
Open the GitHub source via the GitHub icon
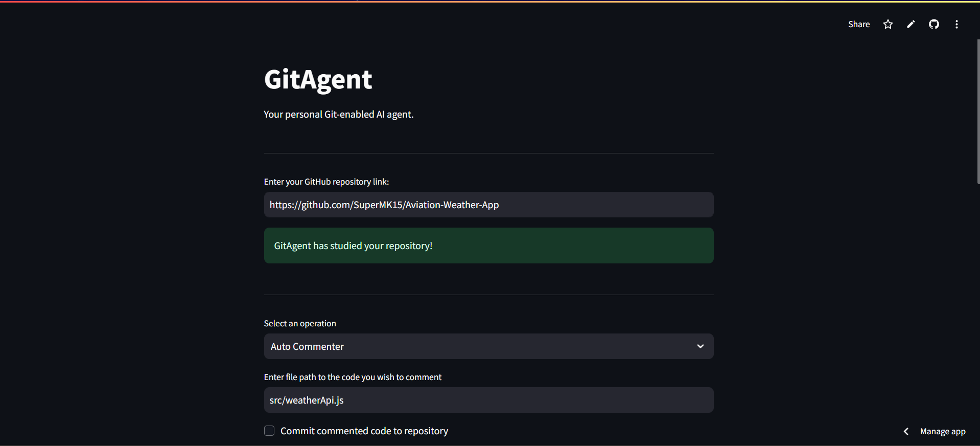pos(934,24)
